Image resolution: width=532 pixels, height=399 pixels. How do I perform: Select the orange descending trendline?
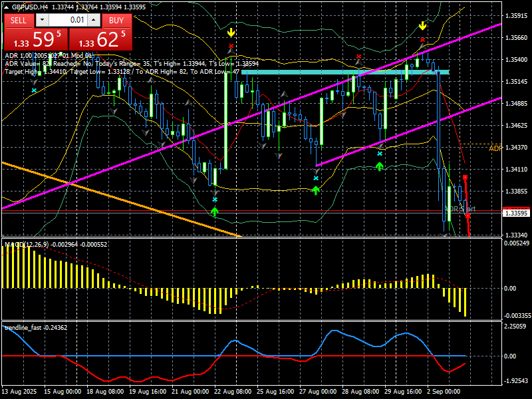tap(120, 199)
